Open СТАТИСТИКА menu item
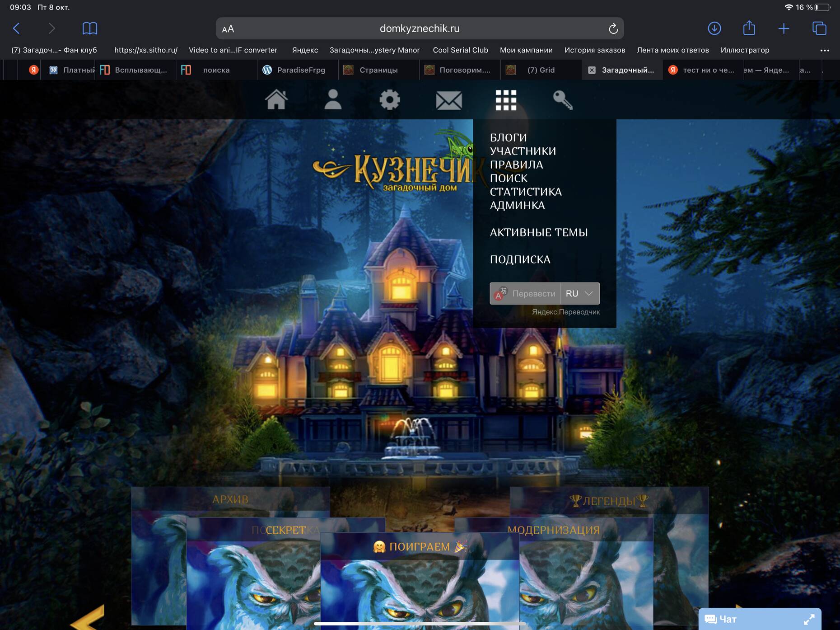 point(526,192)
